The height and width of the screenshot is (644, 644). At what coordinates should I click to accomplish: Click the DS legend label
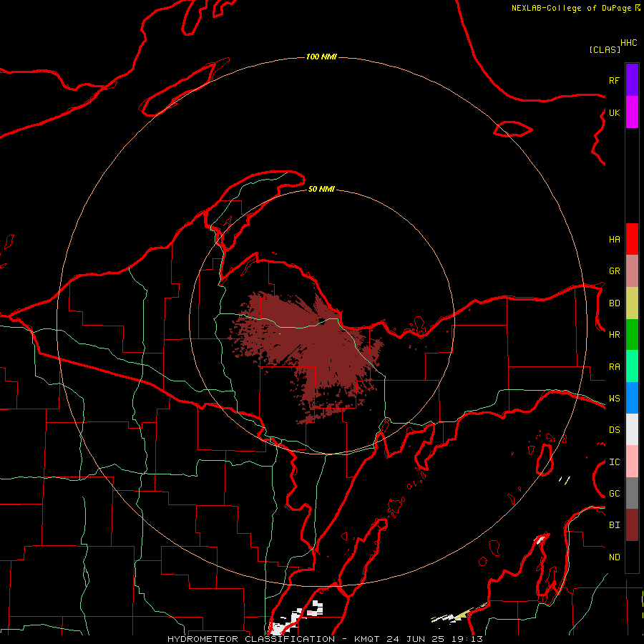tap(614, 430)
